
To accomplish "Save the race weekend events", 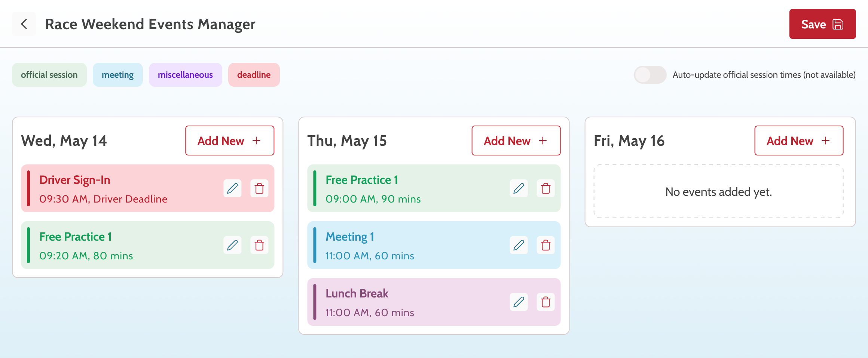I will (822, 24).
